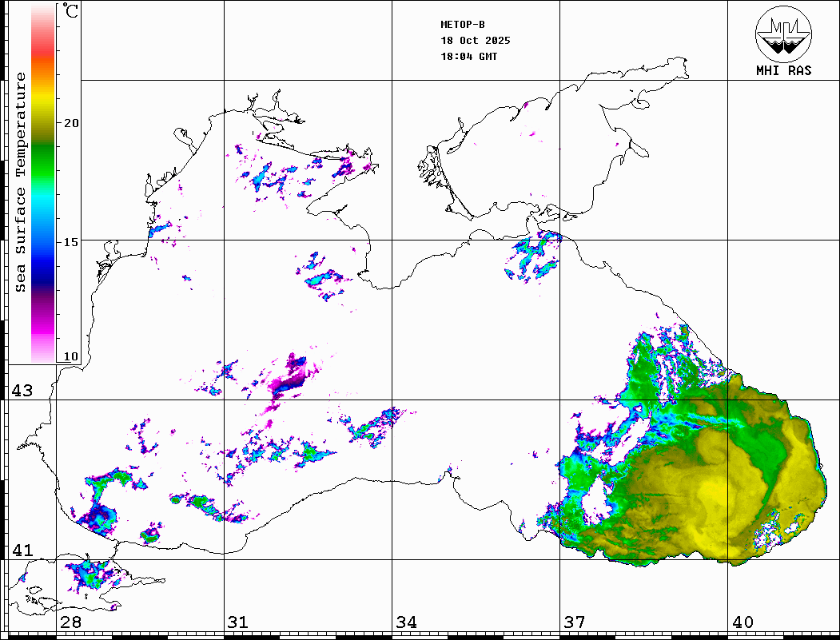Click the latitude label 41
The width and height of the screenshot is (840, 640).
click(x=21, y=551)
